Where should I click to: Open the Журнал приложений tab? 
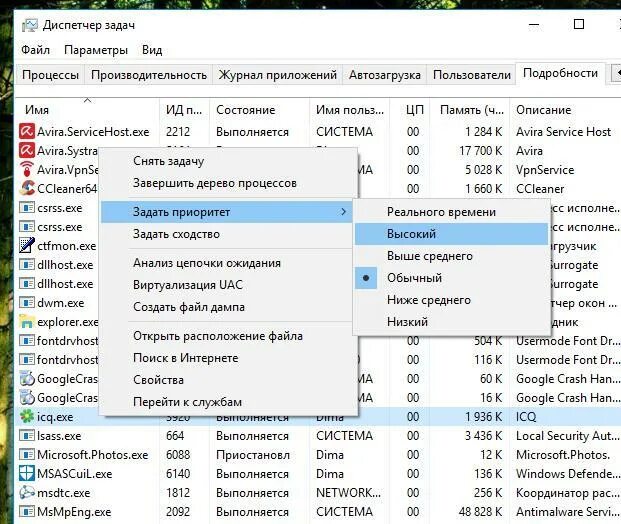tap(278, 75)
